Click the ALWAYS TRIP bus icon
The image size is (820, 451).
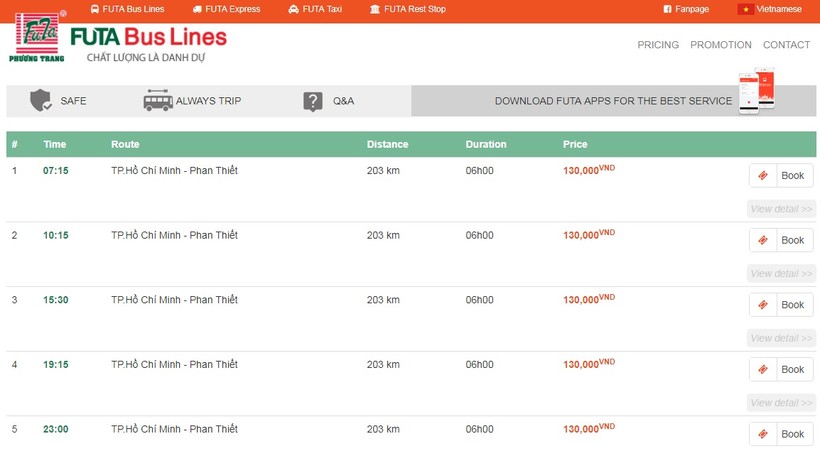tap(157, 101)
